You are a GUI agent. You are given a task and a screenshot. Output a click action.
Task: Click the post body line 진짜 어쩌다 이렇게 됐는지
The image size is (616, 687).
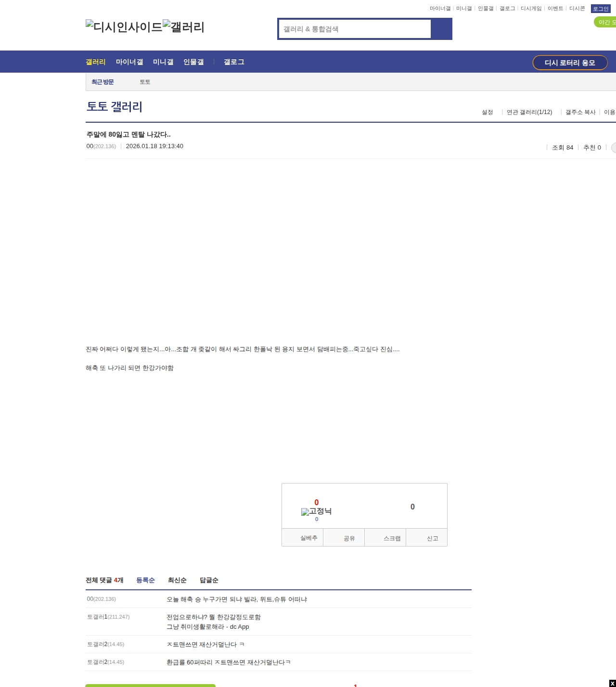pos(243,349)
